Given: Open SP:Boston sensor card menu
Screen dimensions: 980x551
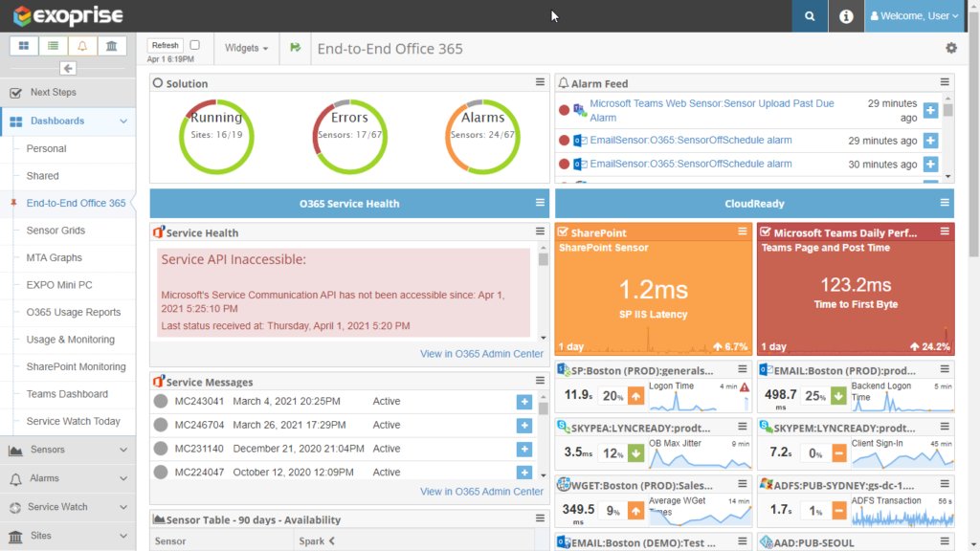Looking at the screenshot, I should click(743, 369).
